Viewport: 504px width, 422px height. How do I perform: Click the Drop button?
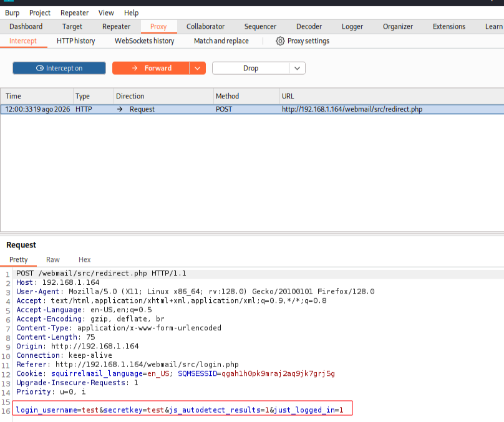pyautogui.click(x=251, y=68)
